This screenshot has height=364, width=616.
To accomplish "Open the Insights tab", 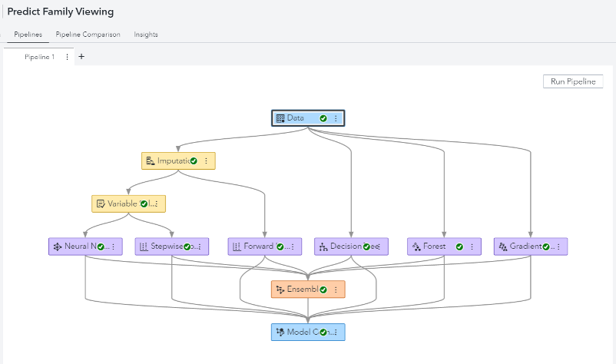I will (x=146, y=35).
